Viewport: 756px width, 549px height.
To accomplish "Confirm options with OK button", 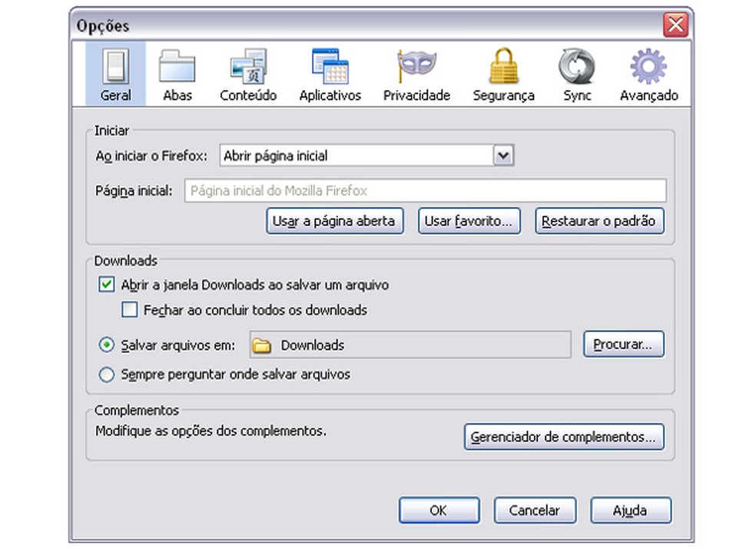I will pos(439,510).
